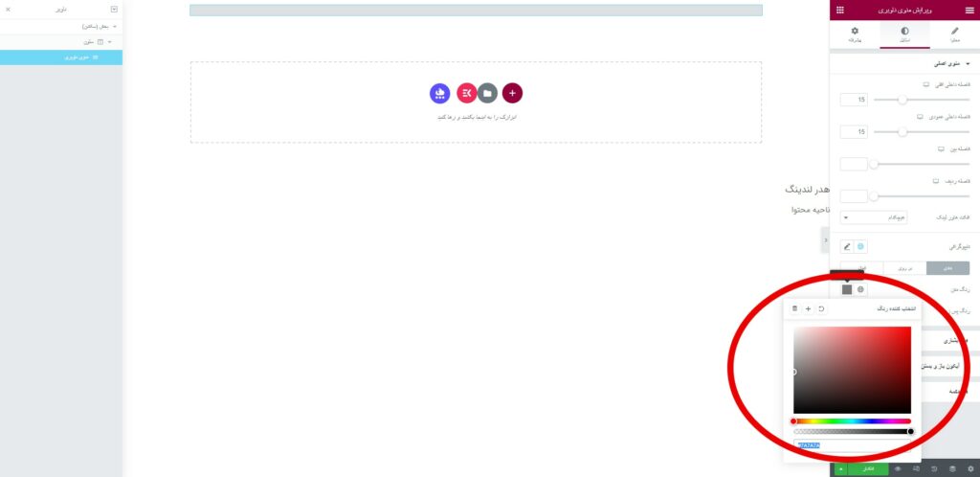This screenshot has height=477, width=980.
Task: Collapse the section item in navigator tree
Action: coord(115,26)
